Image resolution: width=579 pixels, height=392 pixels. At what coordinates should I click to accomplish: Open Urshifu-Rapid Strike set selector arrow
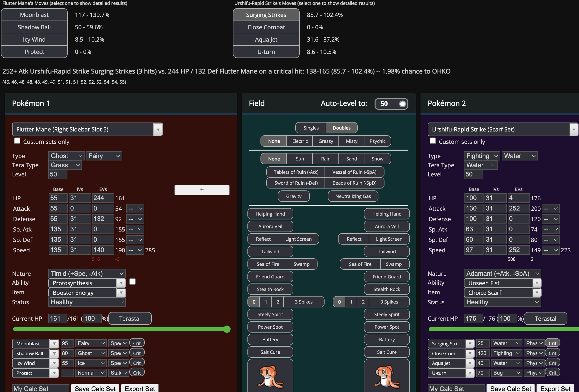coord(573,129)
